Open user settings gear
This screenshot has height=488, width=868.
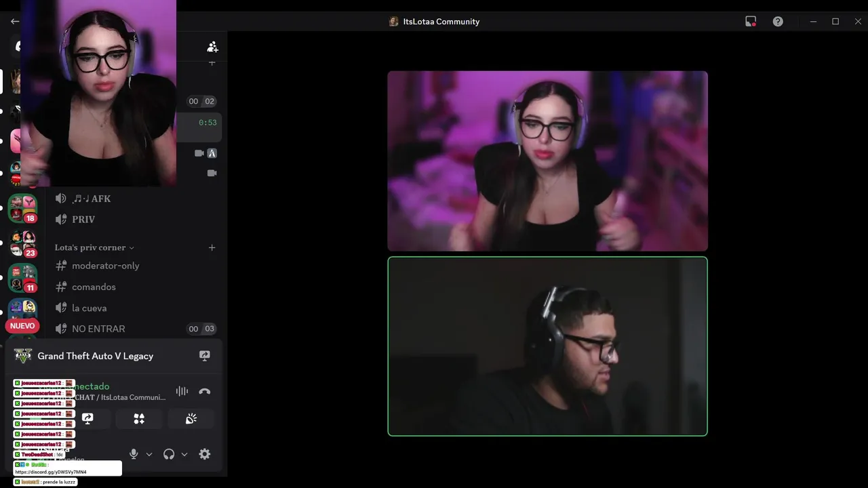[x=205, y=454]
